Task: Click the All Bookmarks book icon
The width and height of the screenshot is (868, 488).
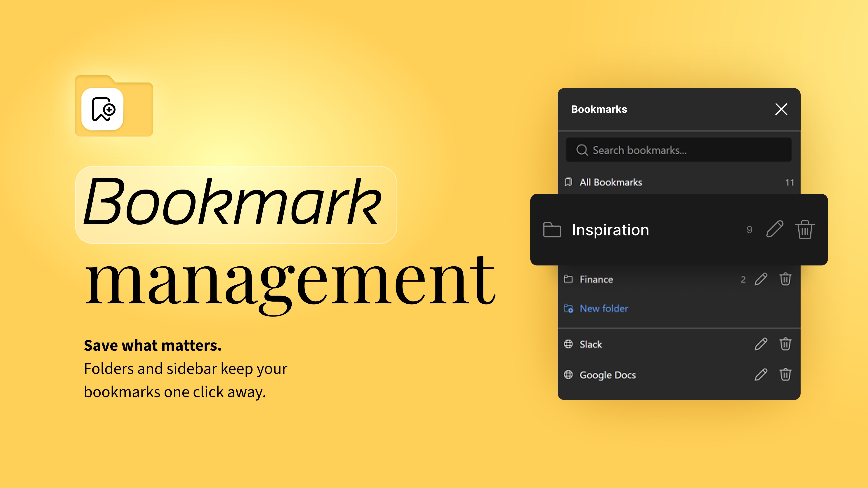Action: click(x=568, y=182)
